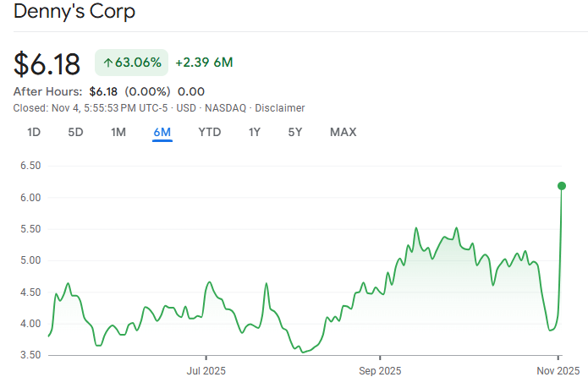Click the green endpoint dot on chart
The height and width of the screenshot is (388, 588).
pyautogui.click(x=562, y=186)
